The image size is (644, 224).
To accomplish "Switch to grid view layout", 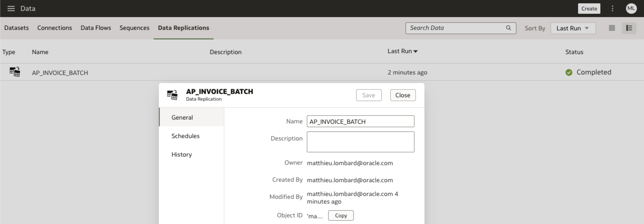I will pos(612,28).
